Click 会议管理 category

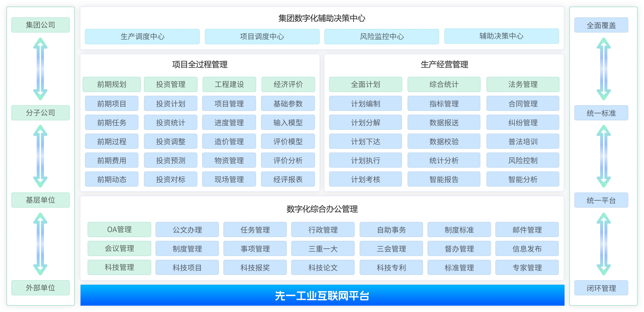(119, 248)
